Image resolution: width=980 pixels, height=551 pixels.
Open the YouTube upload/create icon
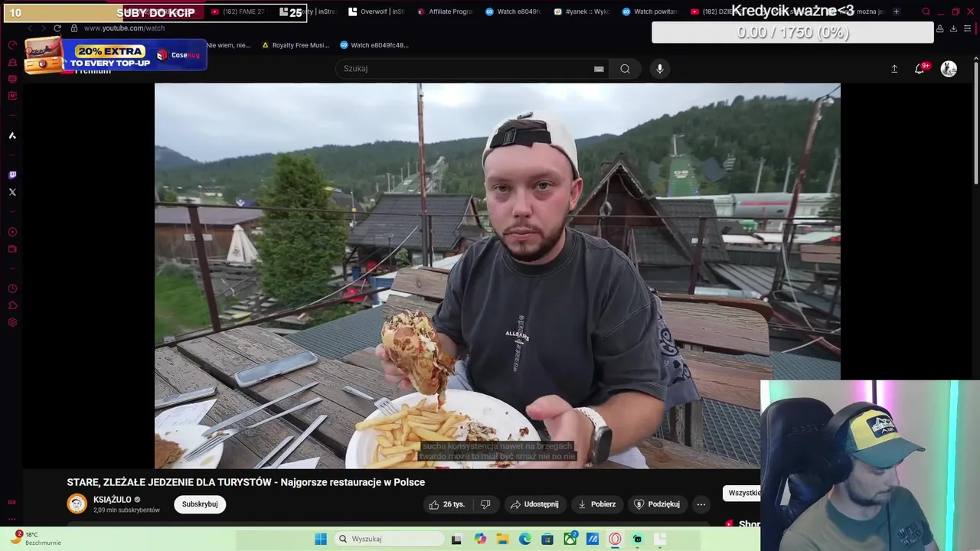tap(894, 69)
